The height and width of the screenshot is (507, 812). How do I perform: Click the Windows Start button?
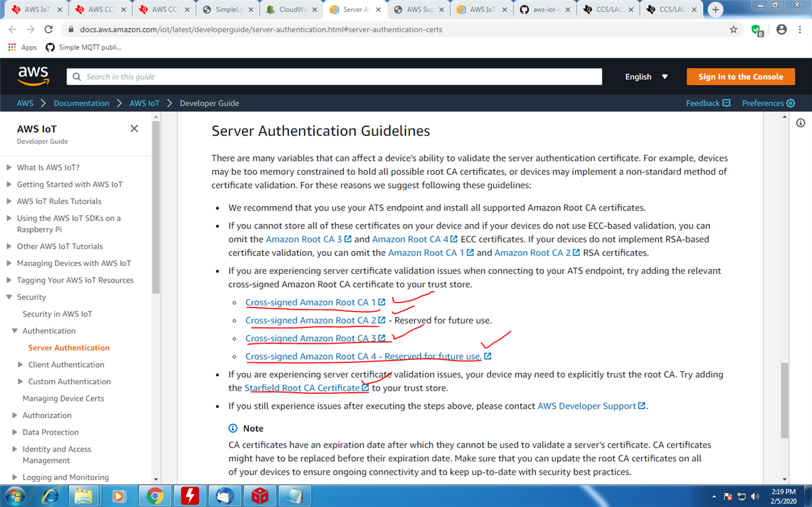pyautogui.click(x=15, y=496)
